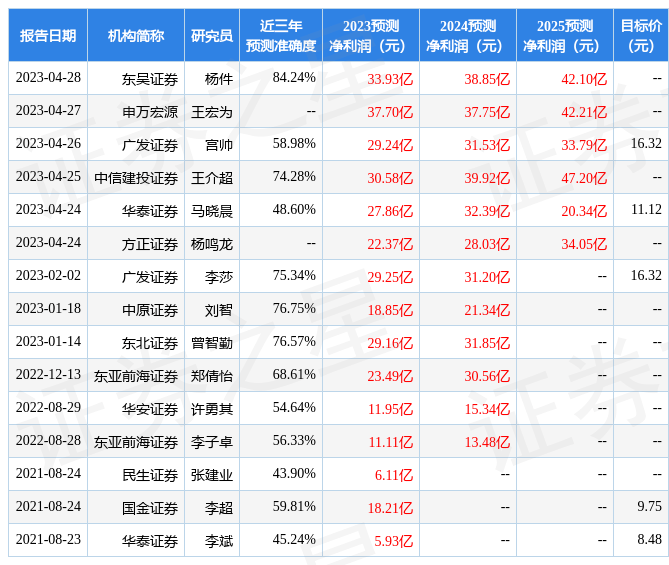Image resolution: width=669 pixels, height=565 pixels.
Task: Click target price 9.75
Action: (649, 507)
